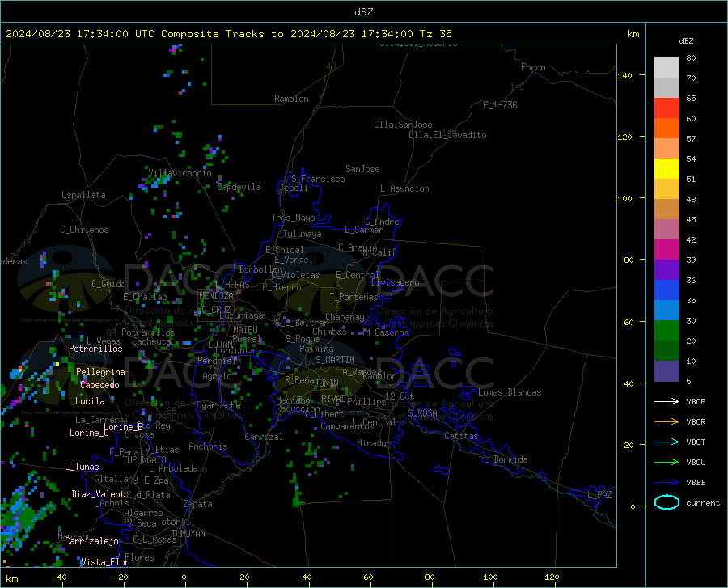Click the Ugarteche map label
The width and height of the screenshot is (728, 588).
pos(218,405)
